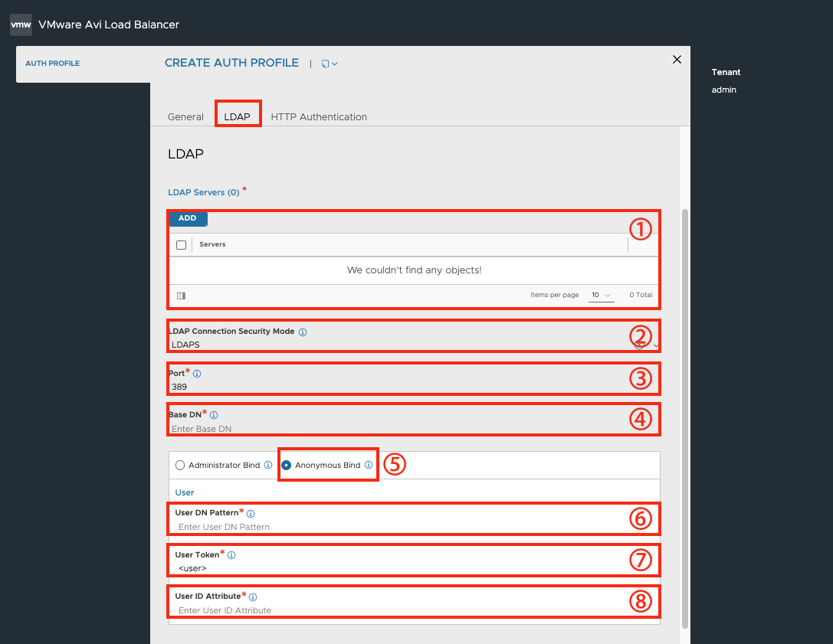Show info for Anonymous Bind

(369, 465)
